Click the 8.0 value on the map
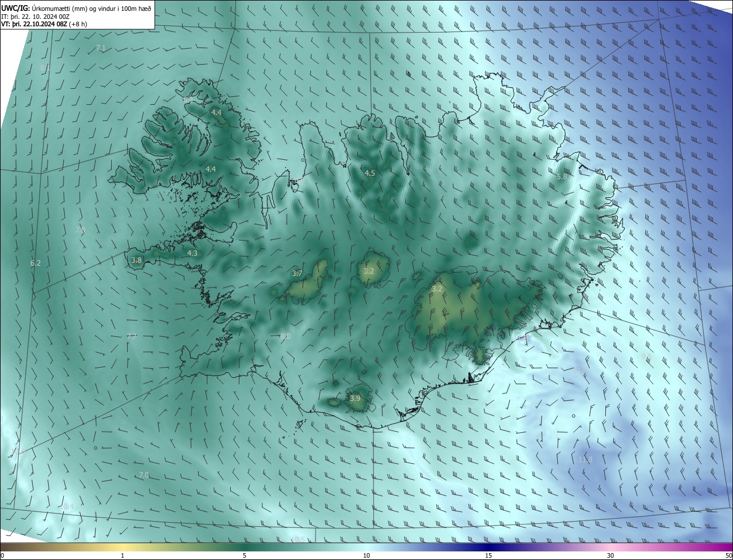 (285, 337)
